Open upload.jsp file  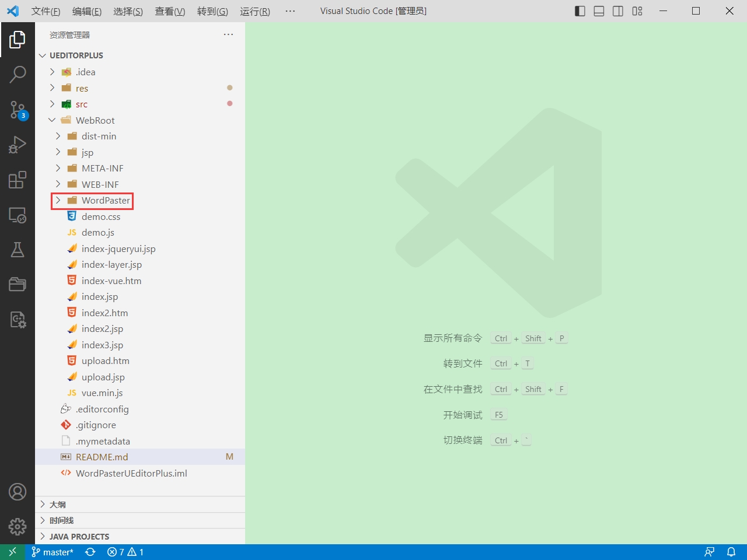[140, 377]
